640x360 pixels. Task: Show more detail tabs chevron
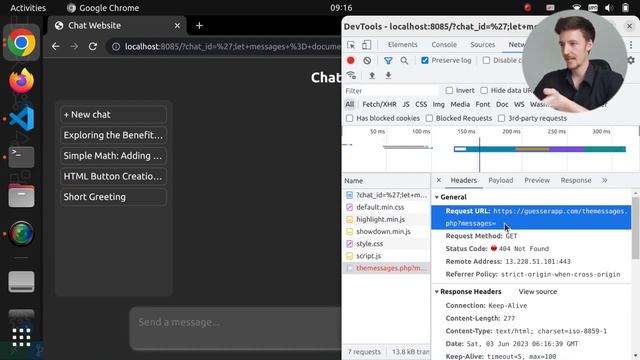[604, 180]
